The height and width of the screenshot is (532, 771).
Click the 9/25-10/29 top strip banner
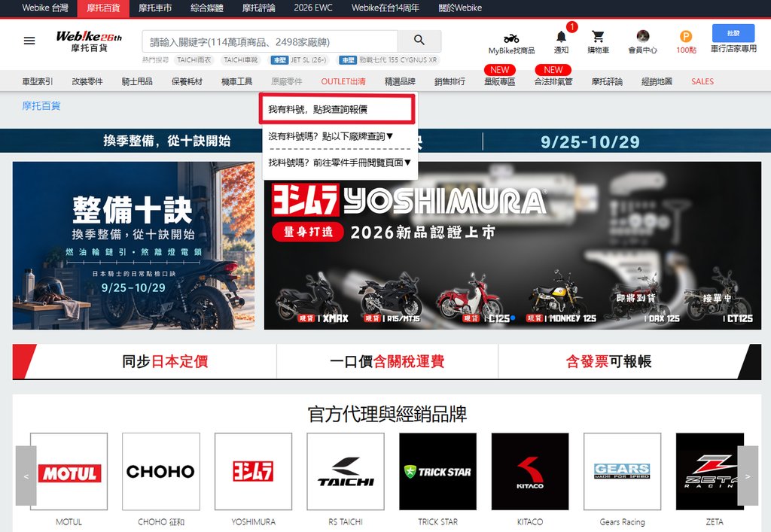[590, 141]
